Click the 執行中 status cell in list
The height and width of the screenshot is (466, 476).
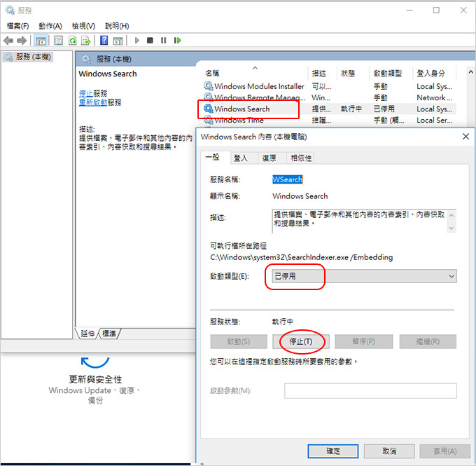coord(351,109)
